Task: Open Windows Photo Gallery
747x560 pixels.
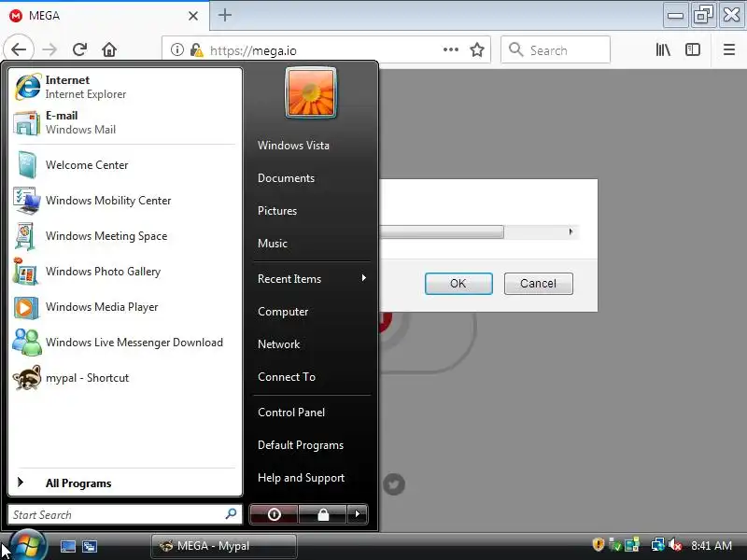Action: click(x=125, y=272)
